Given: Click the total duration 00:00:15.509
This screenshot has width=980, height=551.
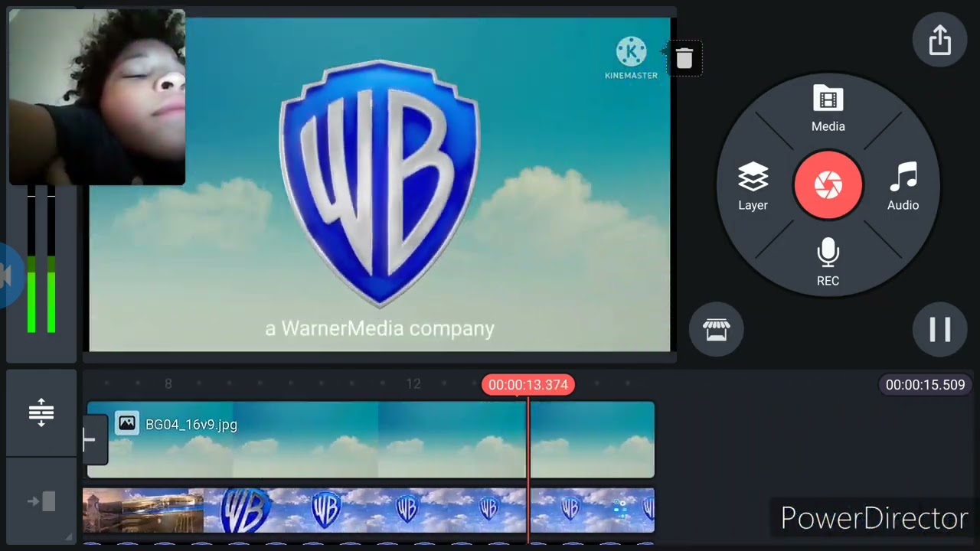Looking at the screenshot, I should [x=925, y=385].
